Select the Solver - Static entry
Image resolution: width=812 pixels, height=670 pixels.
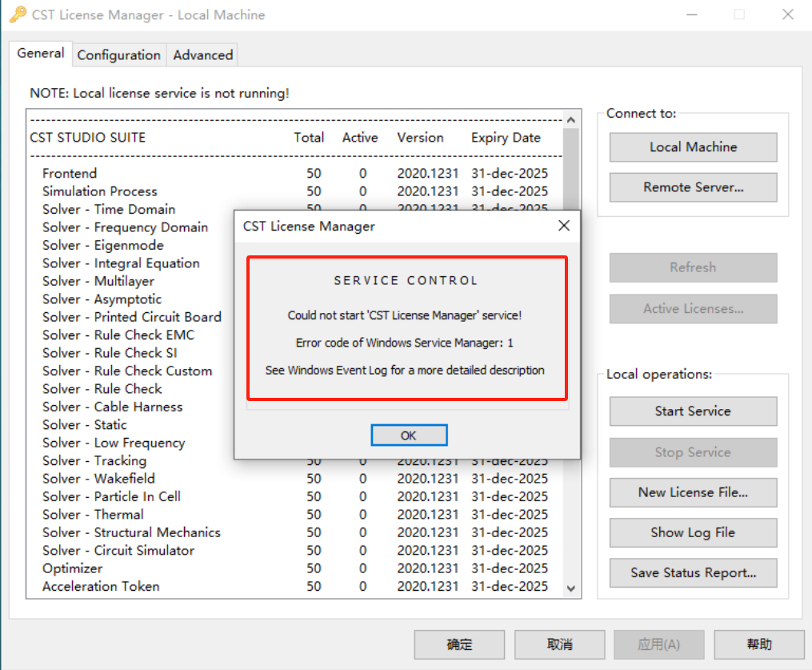click(x=85, y=425)
